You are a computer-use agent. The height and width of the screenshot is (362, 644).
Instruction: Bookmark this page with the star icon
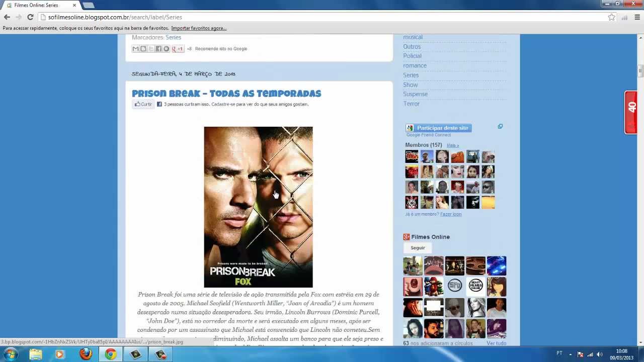click(611, 17)
